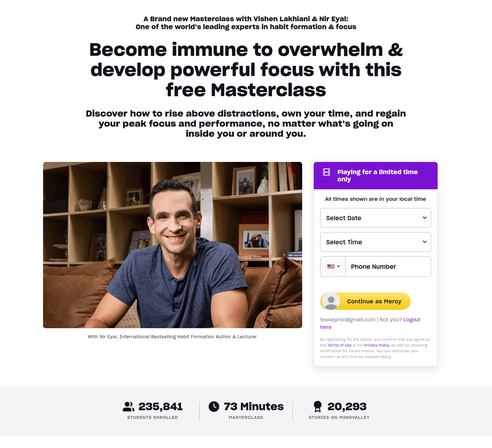This screenshot has height=448, width=492.
Task: Click the Select Time chevron arrow
Action: 425,242
